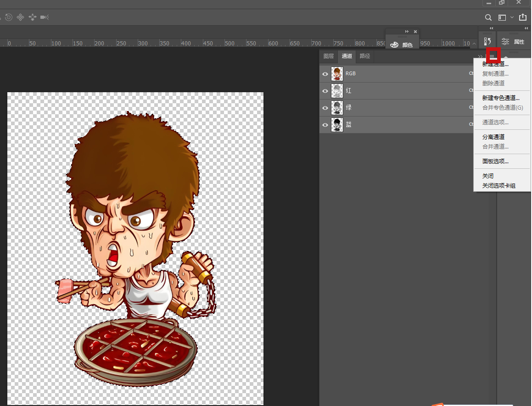Select the 3D slide arrows icon

click(x=32, y=17)
